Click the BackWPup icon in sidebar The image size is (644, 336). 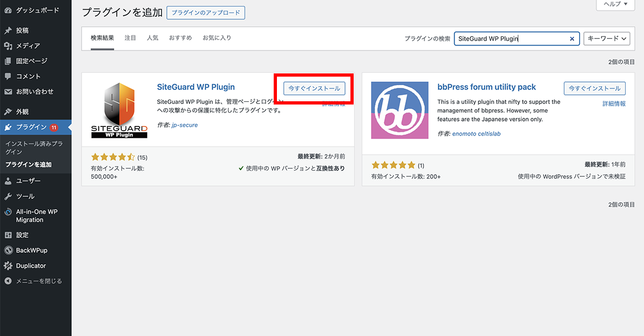click(8, 250)
